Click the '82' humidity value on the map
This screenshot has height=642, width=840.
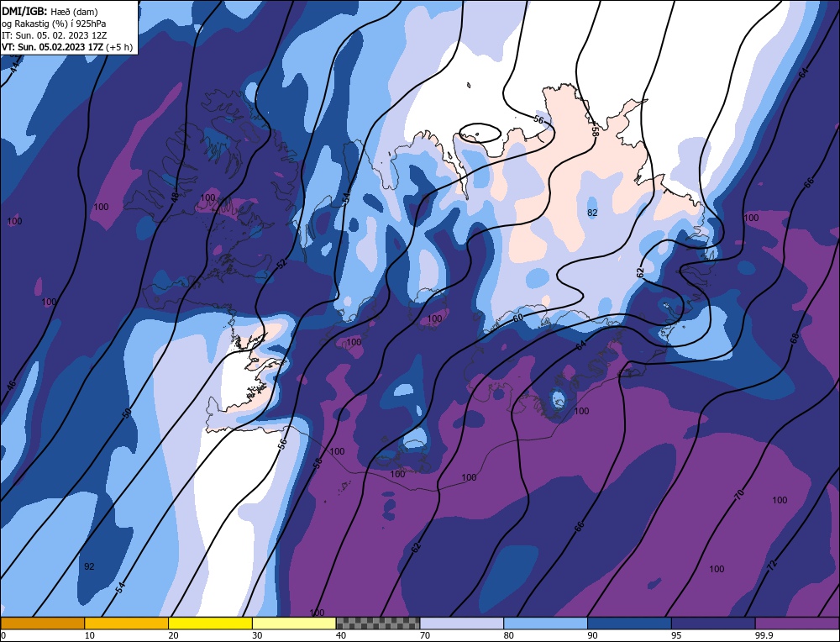point(592,213)
